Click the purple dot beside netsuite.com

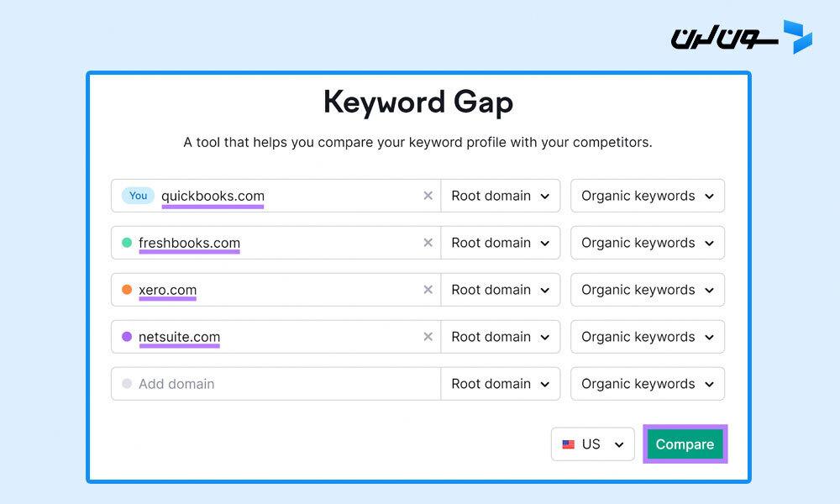(127, 337)
